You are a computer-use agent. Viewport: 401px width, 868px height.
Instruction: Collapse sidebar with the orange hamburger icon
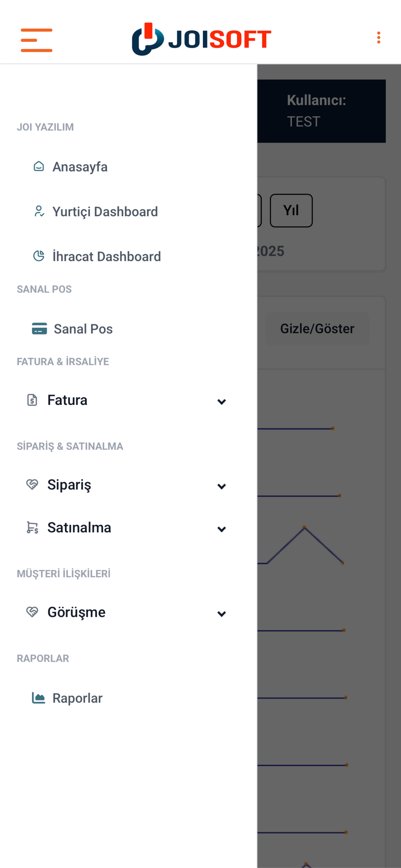click(36, 40)
